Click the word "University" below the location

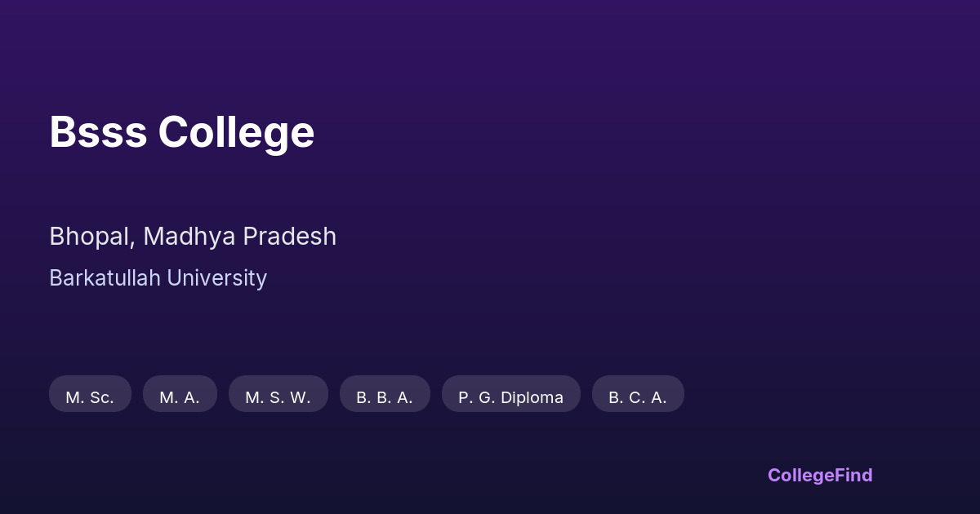pos(216,278)
